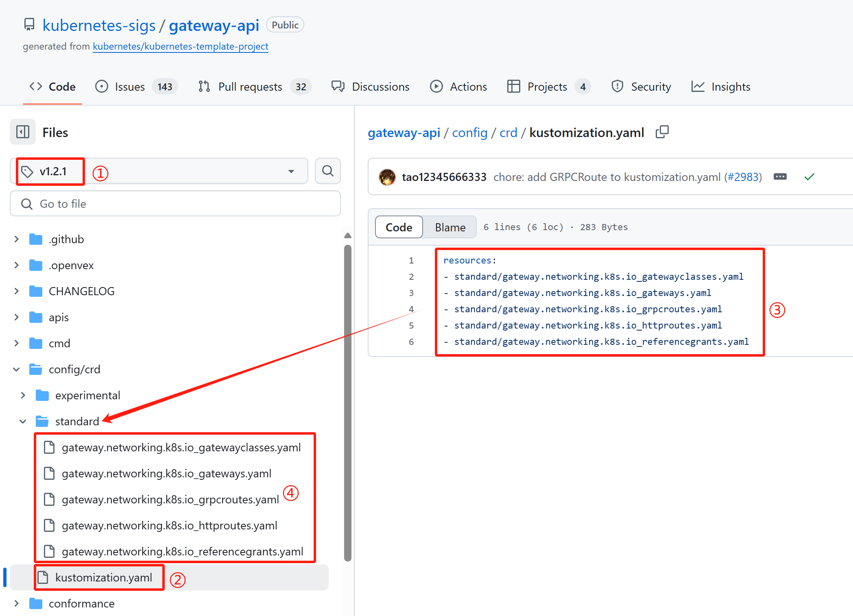Open the Issues tab
Viewport: 853px width, 616px height.
[129, 87]
